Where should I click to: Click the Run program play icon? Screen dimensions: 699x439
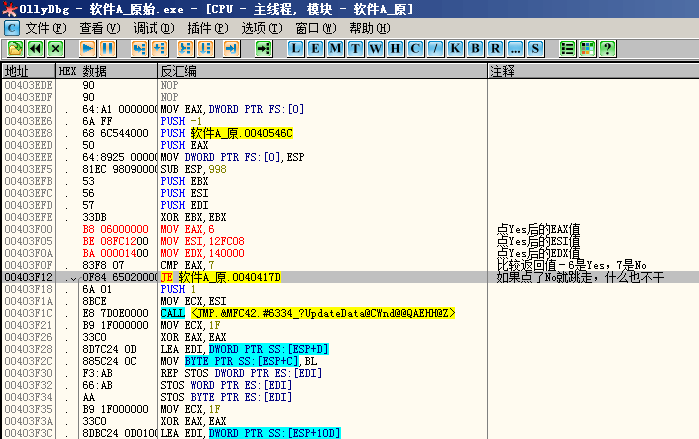(x=87, y=49)
